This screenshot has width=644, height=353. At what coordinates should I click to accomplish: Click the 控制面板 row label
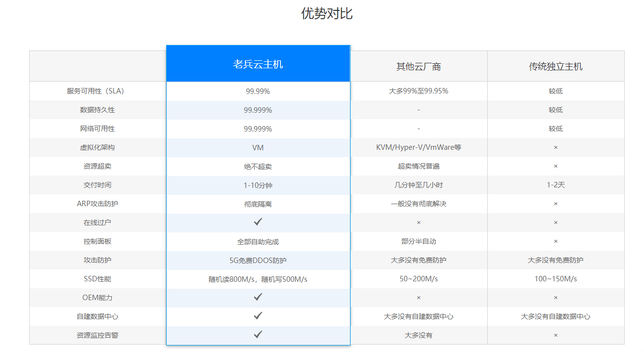pyautogui.click(x=97, y=241)
